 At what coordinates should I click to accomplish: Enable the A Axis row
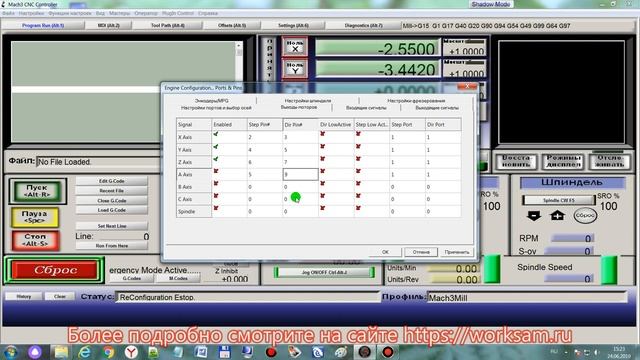coord(216,171)
